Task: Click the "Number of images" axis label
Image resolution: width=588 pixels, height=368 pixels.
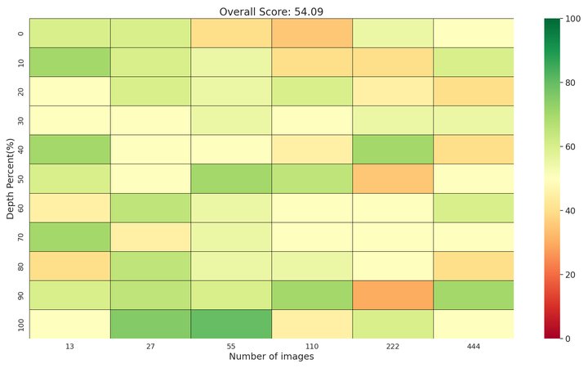Action: pos(270,357)
